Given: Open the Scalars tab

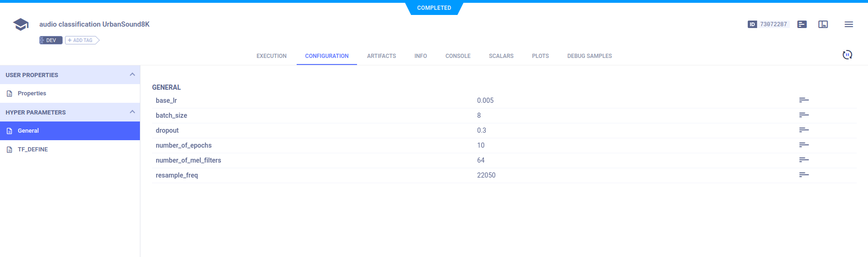Looking at the screenshot, I should (x=501, y=56).
